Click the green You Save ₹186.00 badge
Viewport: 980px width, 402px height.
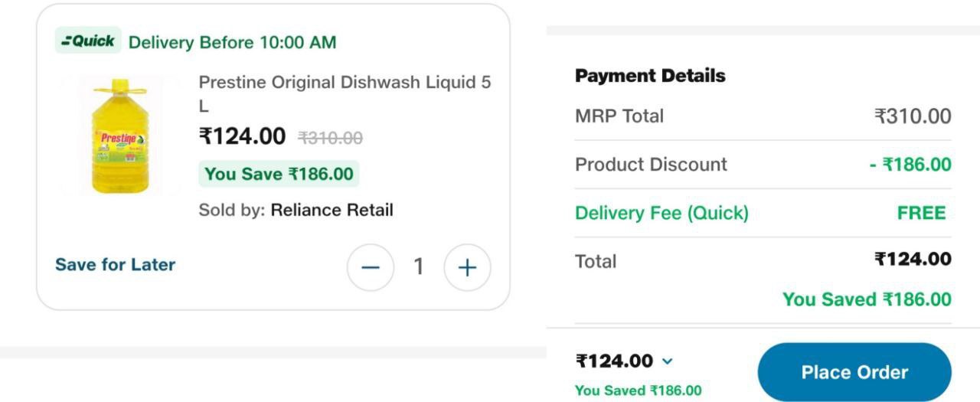pos(279,174)
